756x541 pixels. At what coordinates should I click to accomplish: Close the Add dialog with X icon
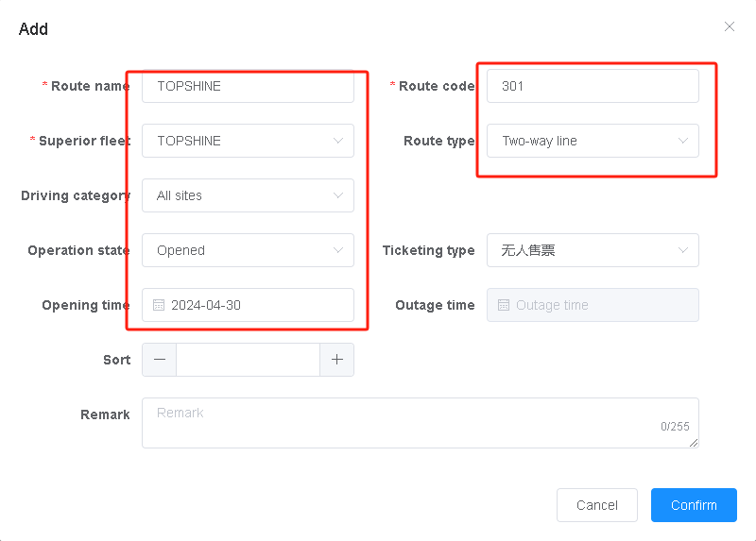pyautogui.click(x=730, y=26)
